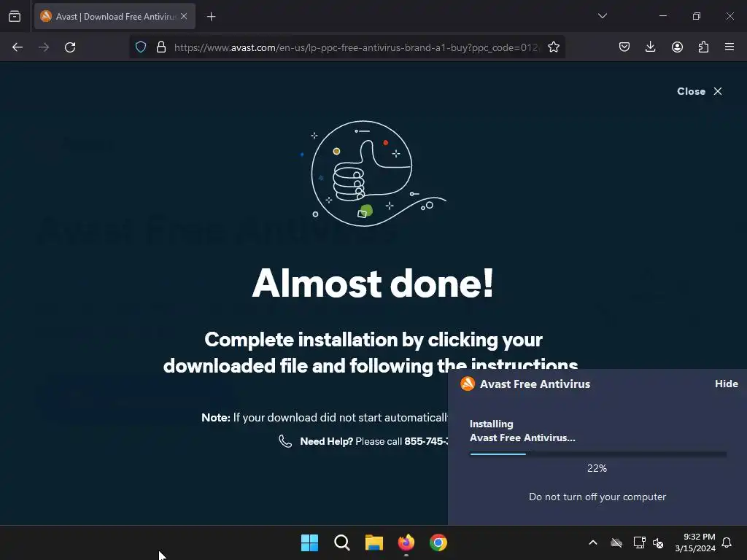Select the Avast Download Free Antivirus tab
The height and width of the screenshot is (560, 747).
115,17
